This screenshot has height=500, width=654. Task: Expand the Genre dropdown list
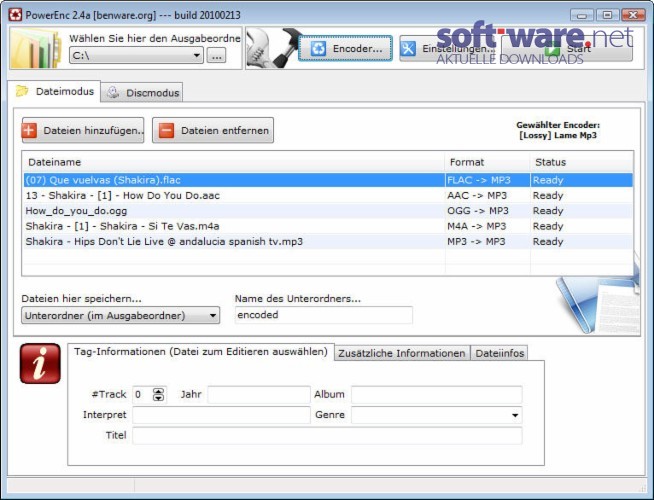[515, 415]
